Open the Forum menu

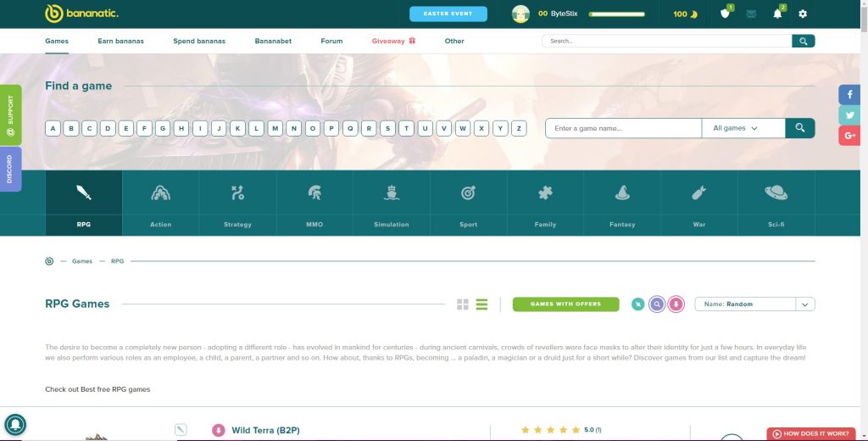click(331, 41)
